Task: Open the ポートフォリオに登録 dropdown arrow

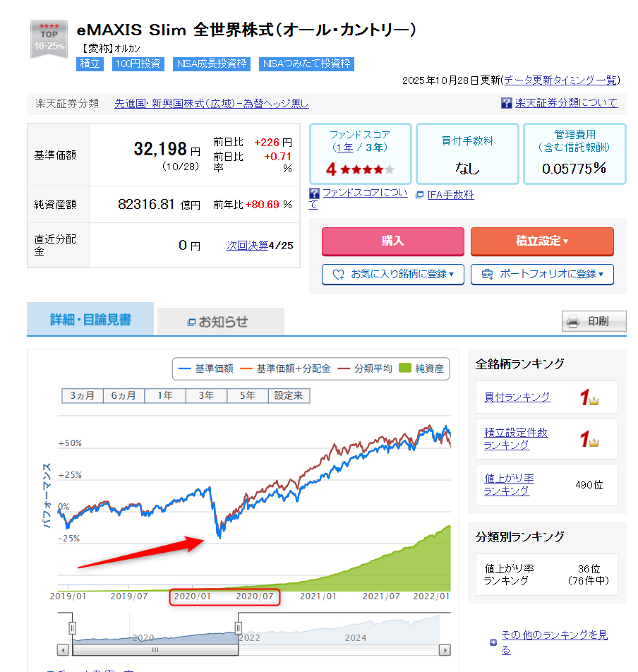Action: [x=601, y=275]
